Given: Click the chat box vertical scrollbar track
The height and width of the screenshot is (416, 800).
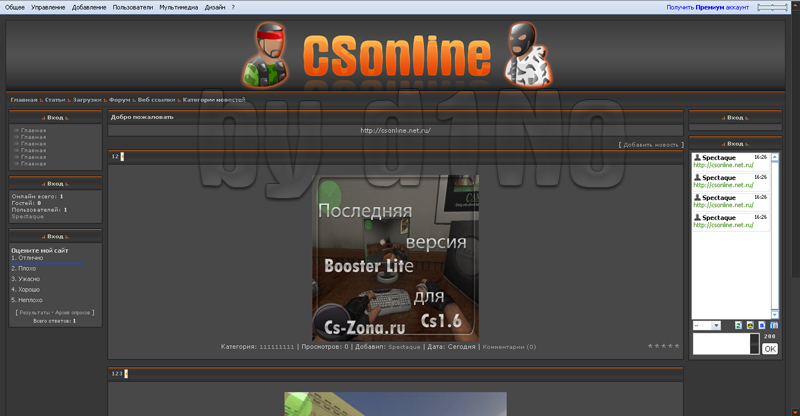Looking at the screenshot, I should pos(774,236).
